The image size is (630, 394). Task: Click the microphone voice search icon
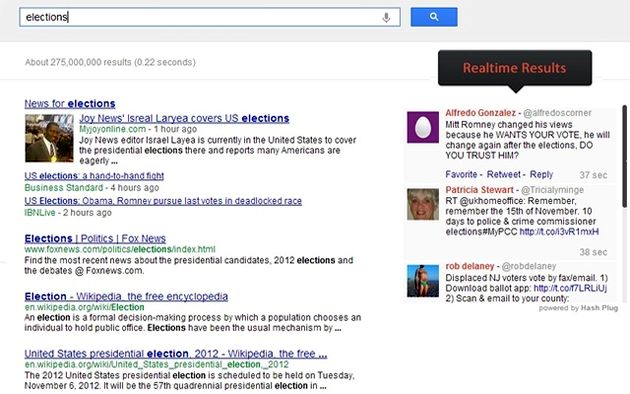click(x=386, y=17)
